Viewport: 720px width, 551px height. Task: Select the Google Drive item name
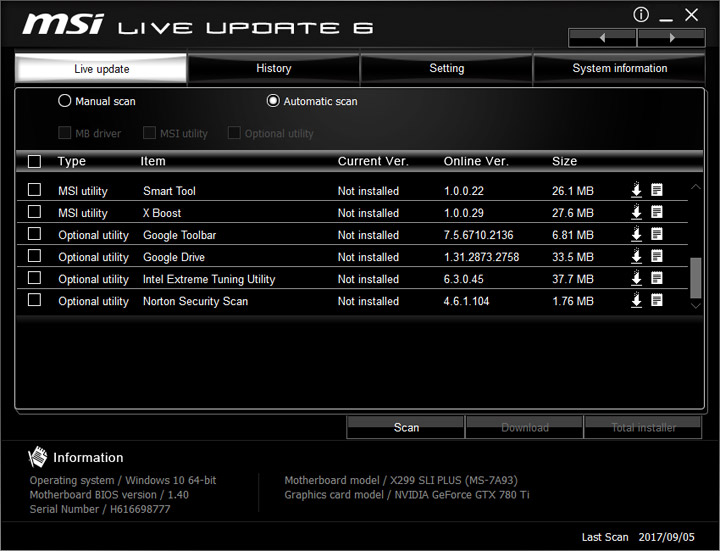coord(174,257)
